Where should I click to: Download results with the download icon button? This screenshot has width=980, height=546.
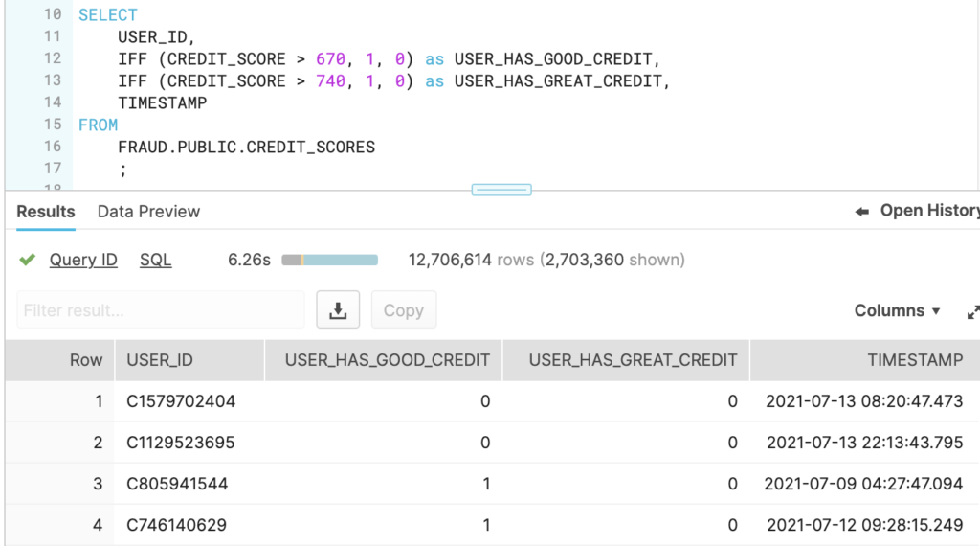338,309
